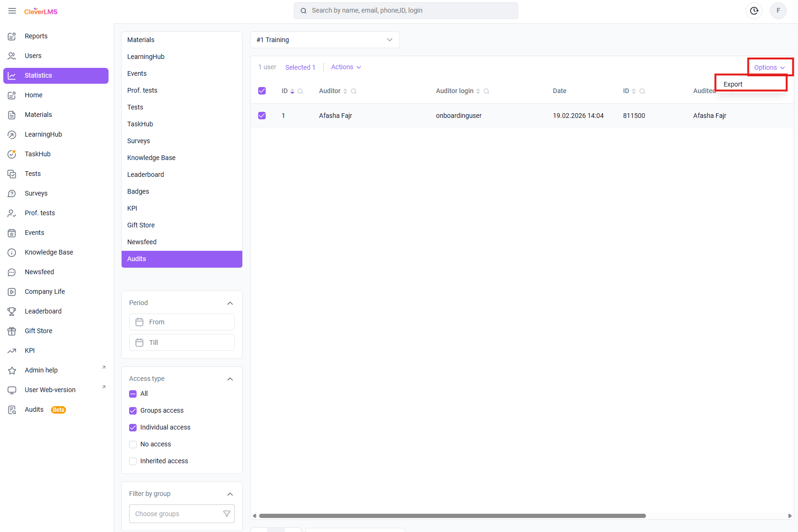The width and height of the screenshot is (798, 532).
Task: Open the history clock icon
Action: pos(754,11)
